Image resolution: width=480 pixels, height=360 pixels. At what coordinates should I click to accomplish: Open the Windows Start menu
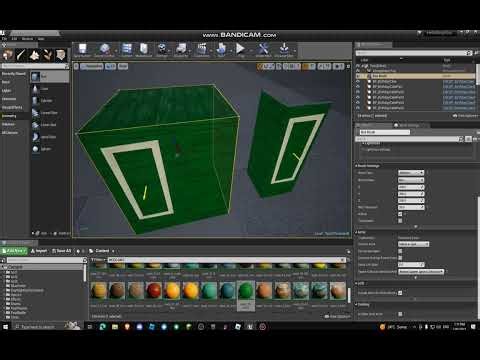(x=5, y=327)
